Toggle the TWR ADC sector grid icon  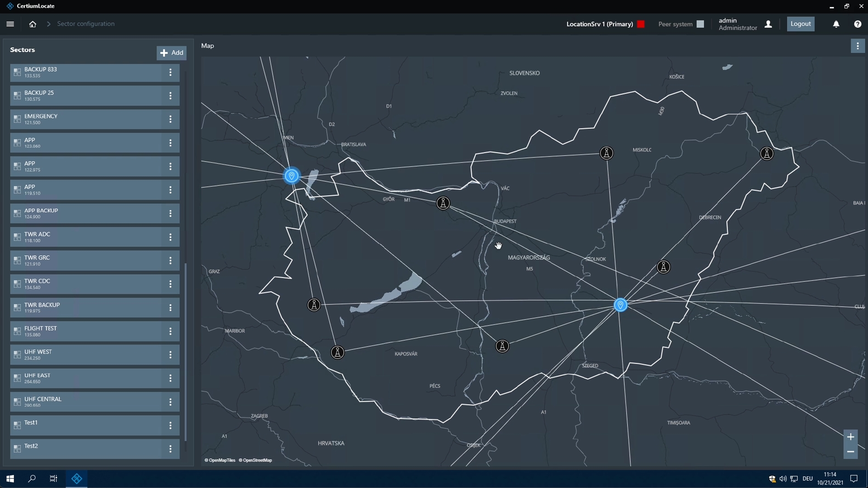point(17,237)
